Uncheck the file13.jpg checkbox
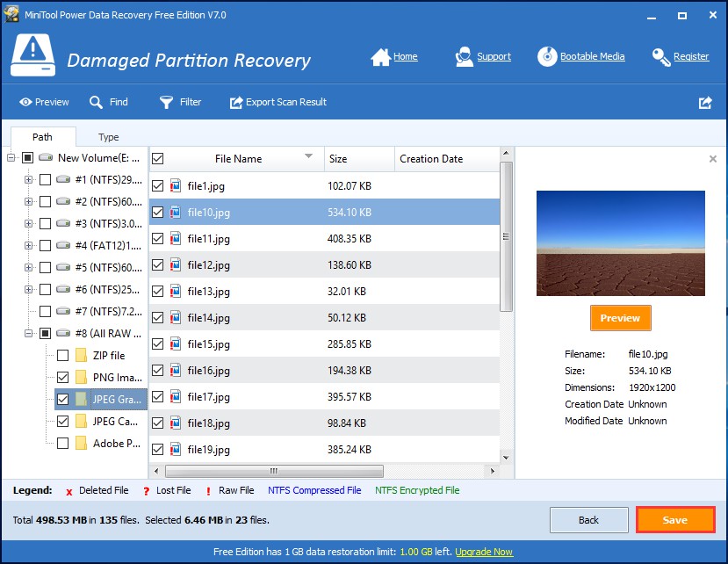The height and width of the screenshot is (564, 728). pos(158,292)
